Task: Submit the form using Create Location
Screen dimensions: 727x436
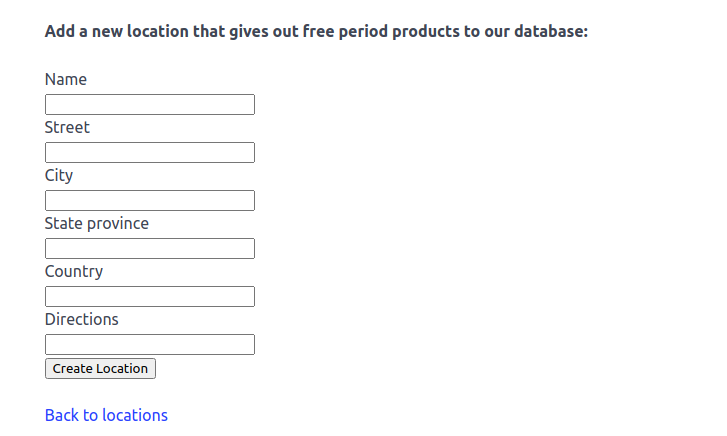Action: pos(100,368)
